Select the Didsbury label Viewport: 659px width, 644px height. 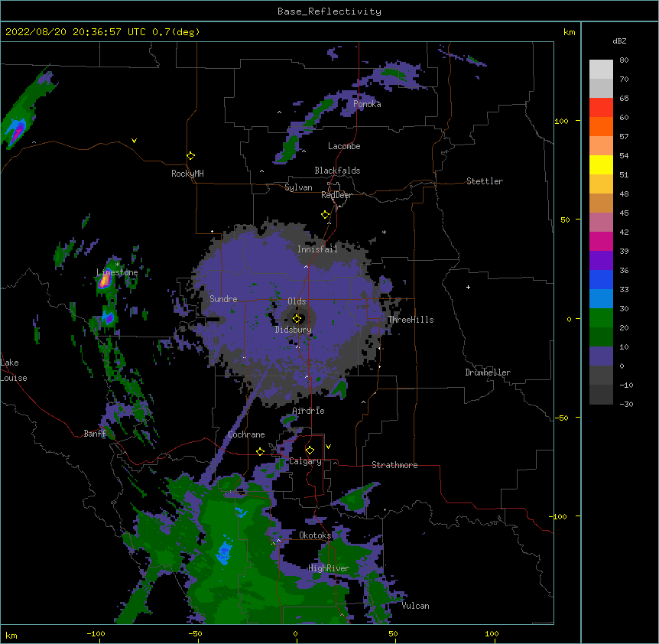[x=294, y=330]
